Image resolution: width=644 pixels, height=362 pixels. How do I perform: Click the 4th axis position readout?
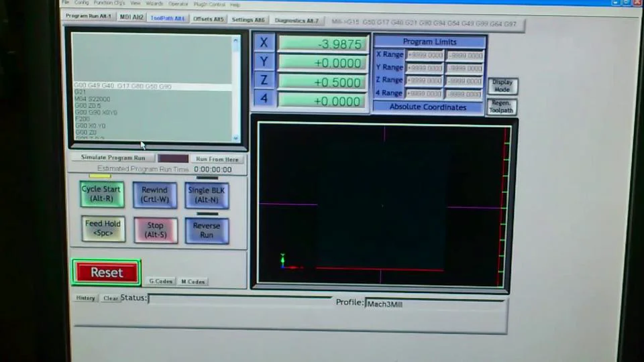pos(321,101)
